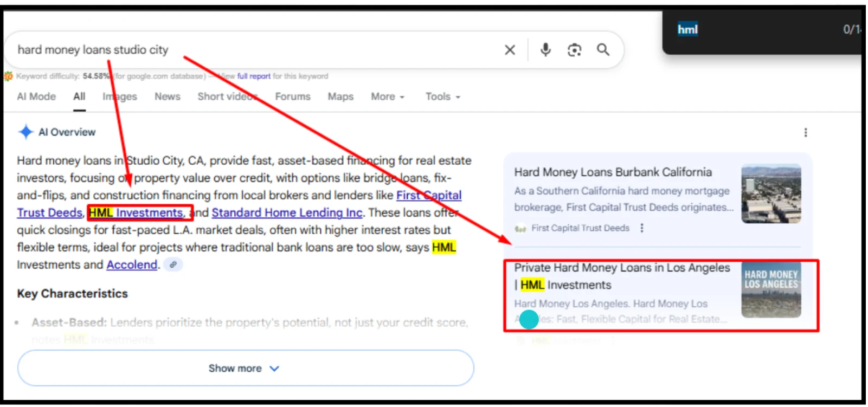Open Standard Home Lending Inc link

click(x=287, y=212)
